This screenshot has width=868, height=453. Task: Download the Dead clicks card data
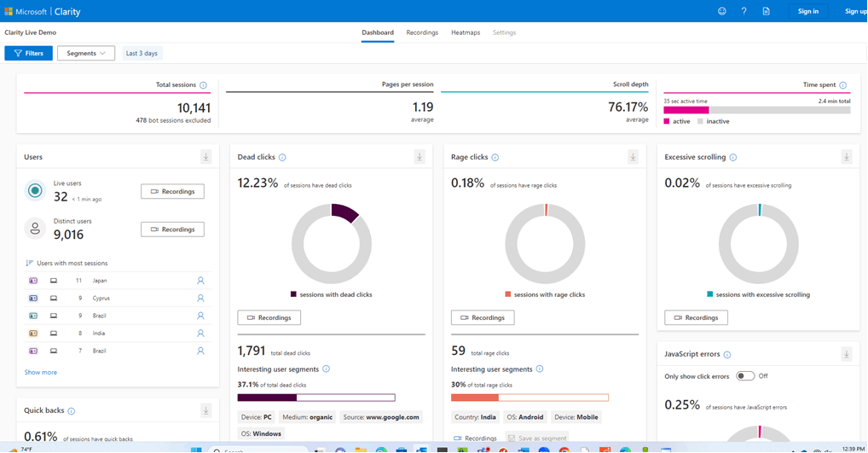419,157
